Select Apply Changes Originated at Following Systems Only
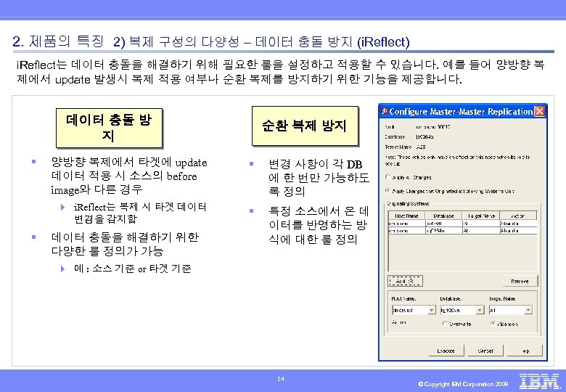This screenshot has width=566, height=392. click(x=387, y=191)
